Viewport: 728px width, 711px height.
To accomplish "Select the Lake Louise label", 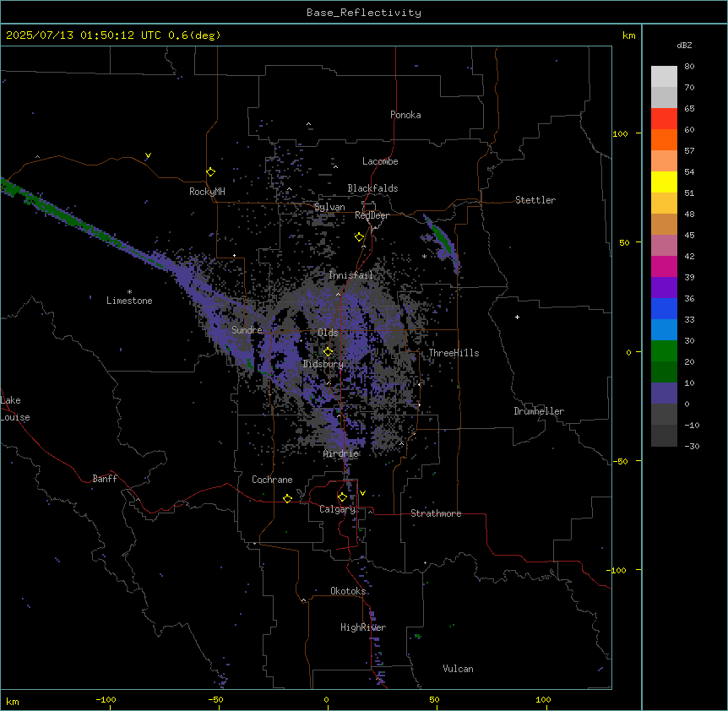I will (x=15, y=409).
